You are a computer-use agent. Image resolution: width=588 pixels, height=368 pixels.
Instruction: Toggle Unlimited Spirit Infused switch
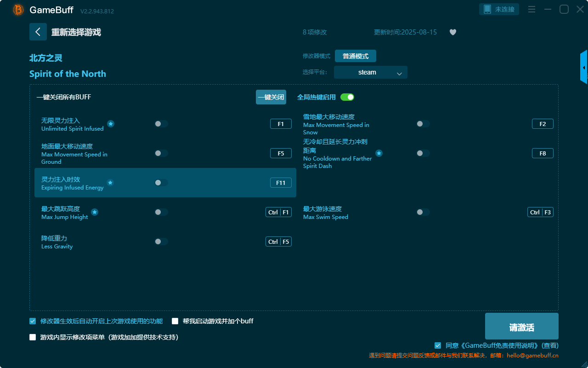click(161, 124)
